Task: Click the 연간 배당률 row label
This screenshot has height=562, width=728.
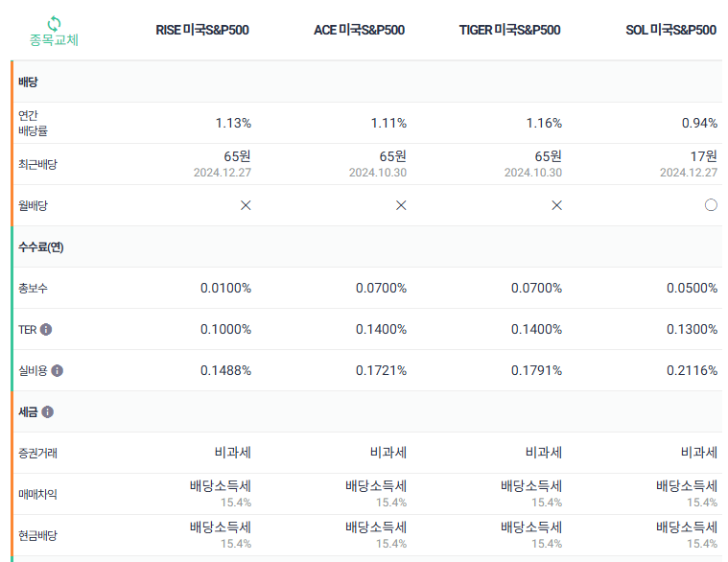Action: point(33,123)
